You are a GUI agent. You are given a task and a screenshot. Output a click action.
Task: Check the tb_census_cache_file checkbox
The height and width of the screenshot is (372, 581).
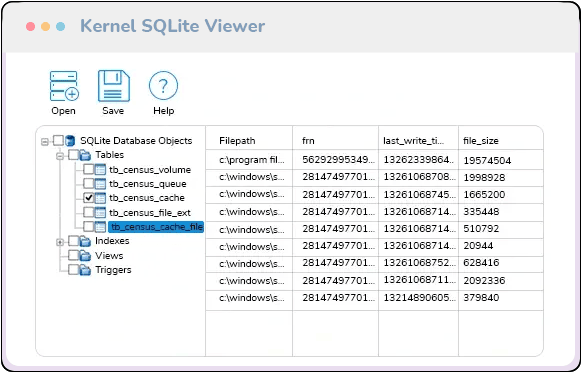tap(89, 226)
